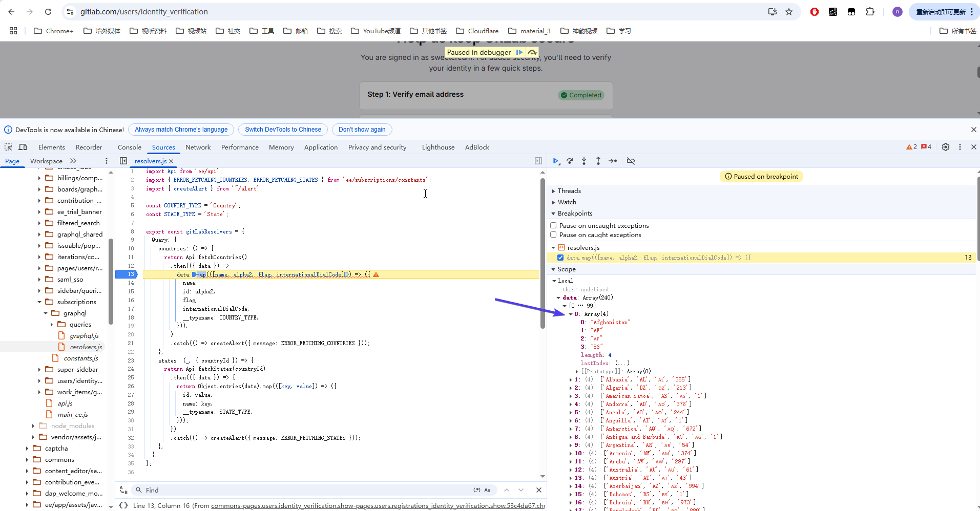Screen dimensions: 980x511
Task: Pretty print the resolvers.js source
Action: [x=123, y=505]
